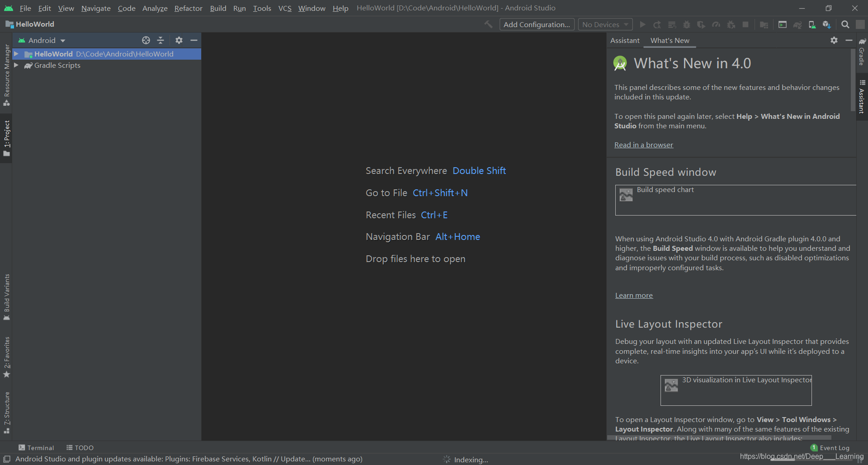This screenshot has height=465, width=868.
Task: Click the Debug app bug icon
Action: tap(686, 24)
